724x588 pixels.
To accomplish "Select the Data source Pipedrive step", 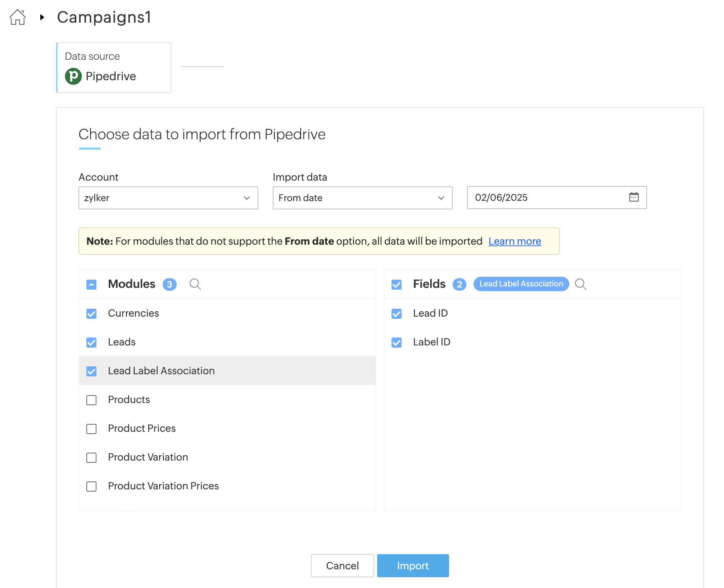I will pos(114,68).
